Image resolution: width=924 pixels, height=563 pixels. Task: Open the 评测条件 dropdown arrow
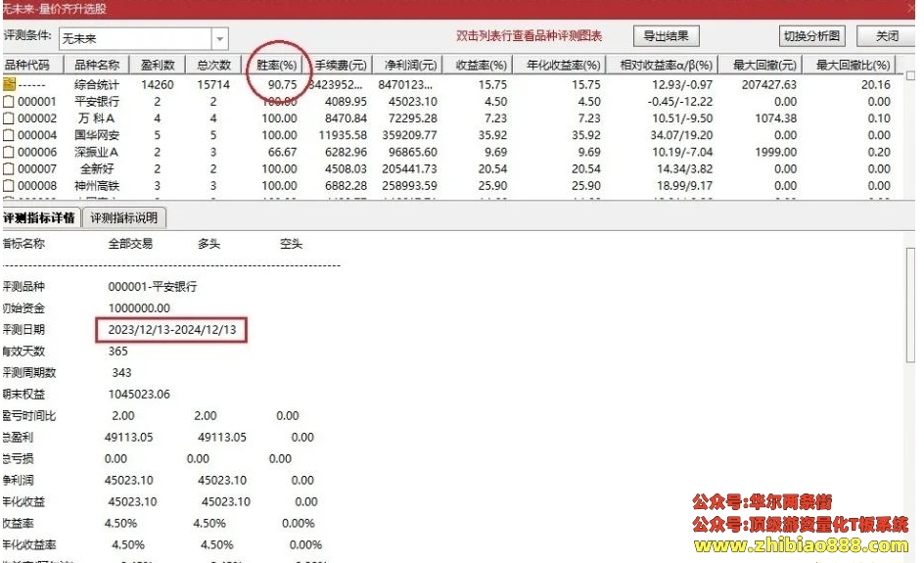click(220, 39)
